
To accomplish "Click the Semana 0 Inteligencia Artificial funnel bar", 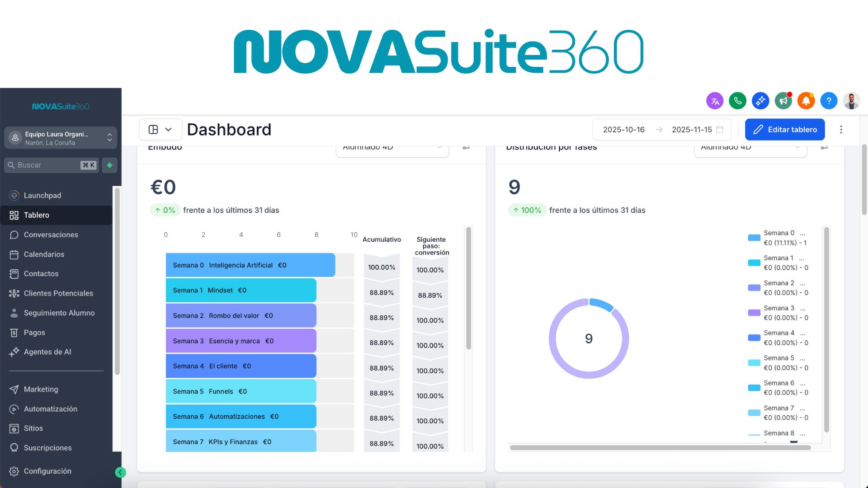I will pos(250,265).
